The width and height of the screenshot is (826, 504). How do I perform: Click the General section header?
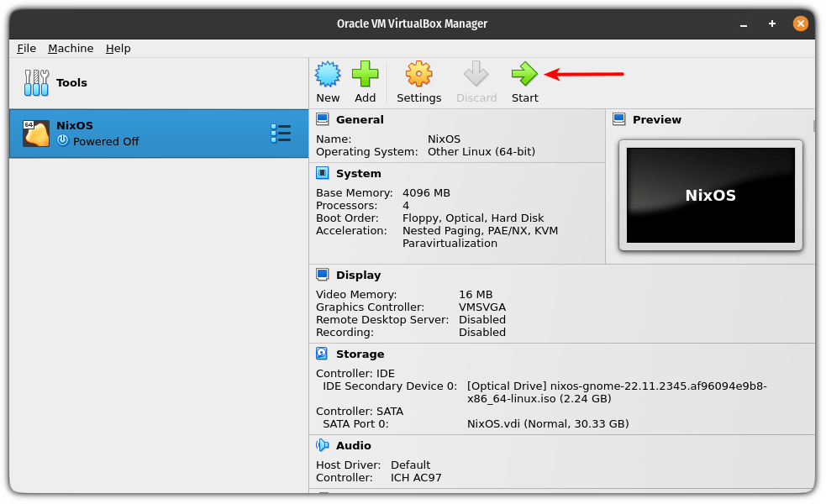point(360,119)
